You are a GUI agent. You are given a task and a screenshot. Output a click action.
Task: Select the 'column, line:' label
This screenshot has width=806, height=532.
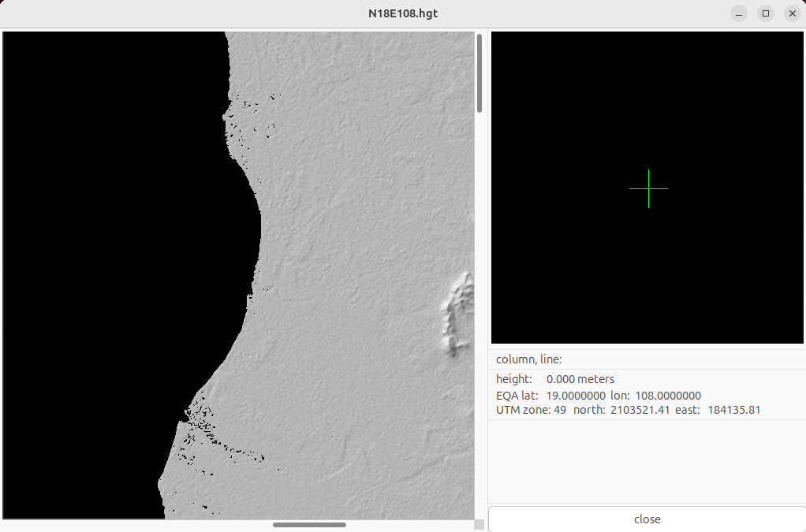[x=529, y=359]
